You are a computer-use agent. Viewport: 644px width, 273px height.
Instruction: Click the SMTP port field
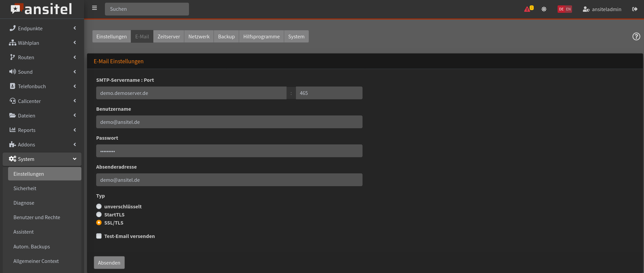click(x=329, y=93)
